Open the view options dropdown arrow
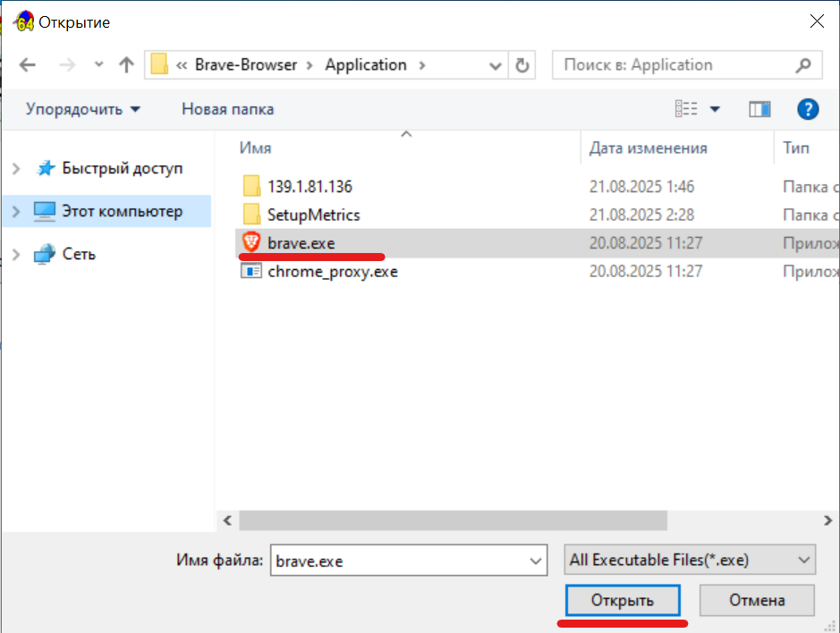The height and width of the screenshot is (633, 840). click(715, 109)
